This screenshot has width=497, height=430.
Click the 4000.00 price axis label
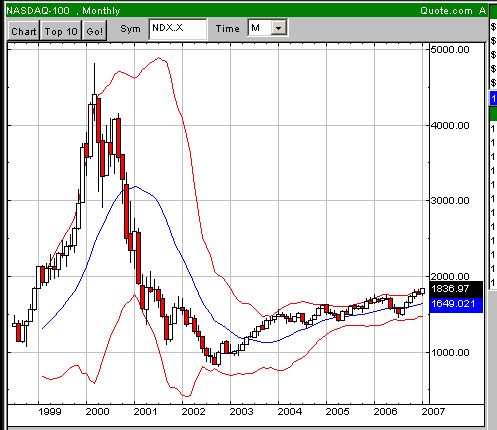click(450, 126)
